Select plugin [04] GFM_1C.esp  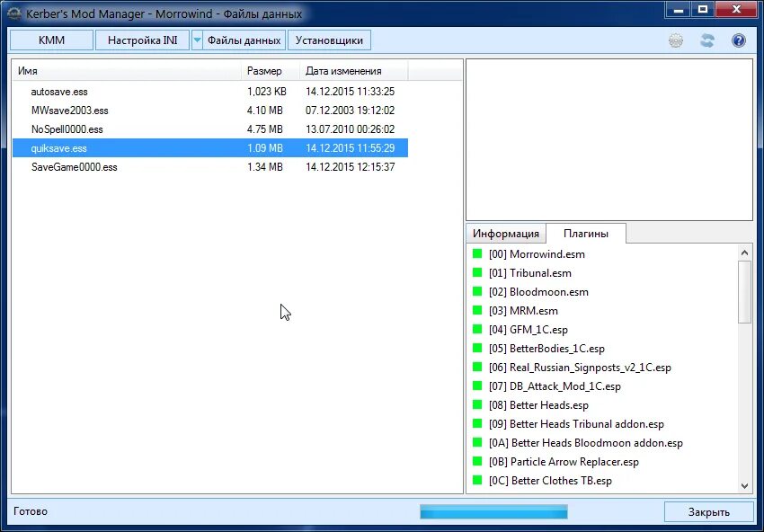click(x=529, y=329)
